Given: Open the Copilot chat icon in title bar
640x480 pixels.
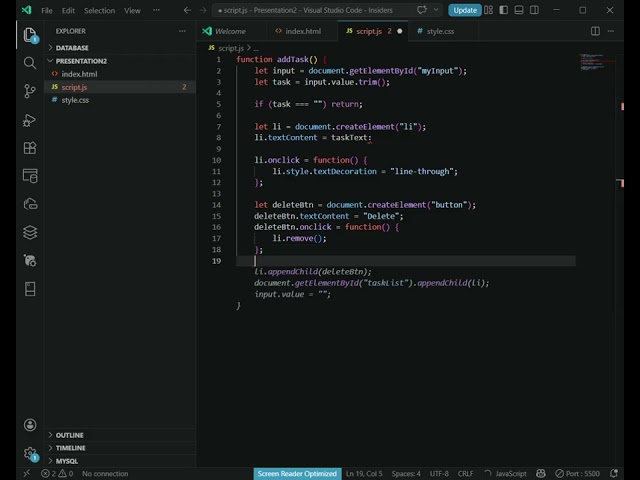Looking at the screenshot, I should coord(422,10).
